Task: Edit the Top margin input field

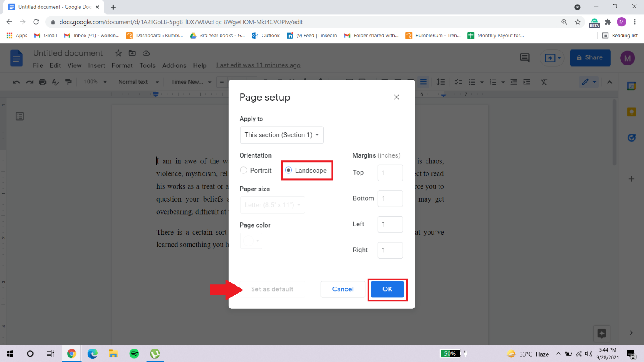Action: point(390,173)
